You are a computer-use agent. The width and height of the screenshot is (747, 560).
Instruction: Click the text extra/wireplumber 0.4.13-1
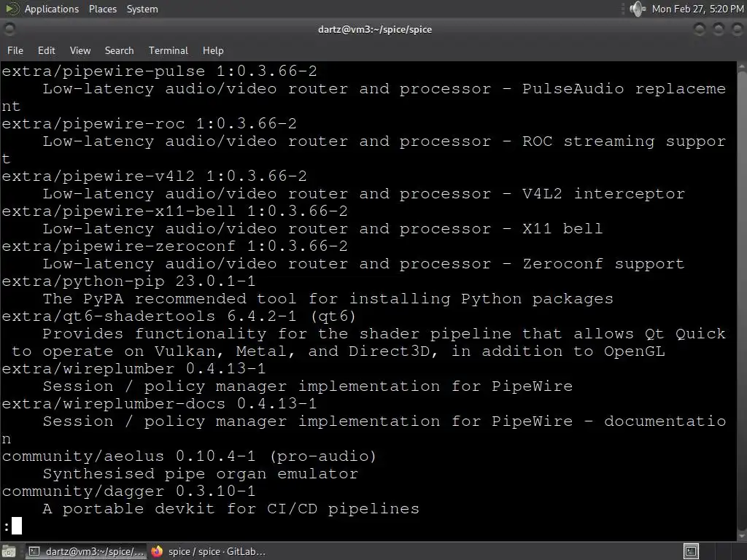(134, 368)
